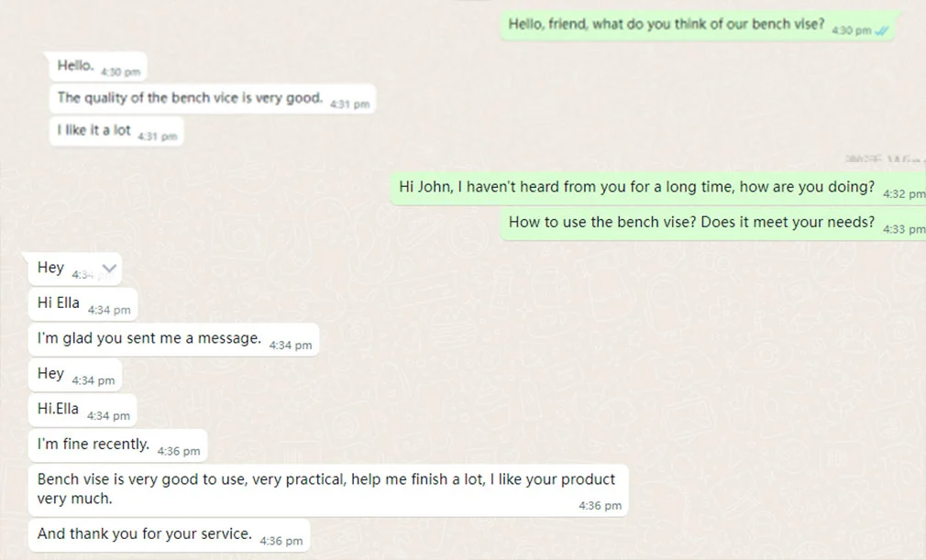Click the long 'Bench vise is very good' message
926x560 pixels.
point(326,489)
